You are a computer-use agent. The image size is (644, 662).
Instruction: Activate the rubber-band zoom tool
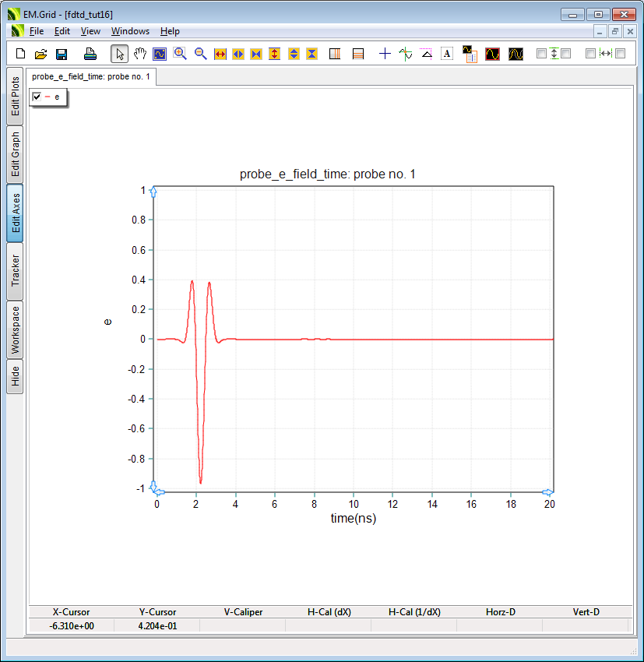(x=160, y=53)
